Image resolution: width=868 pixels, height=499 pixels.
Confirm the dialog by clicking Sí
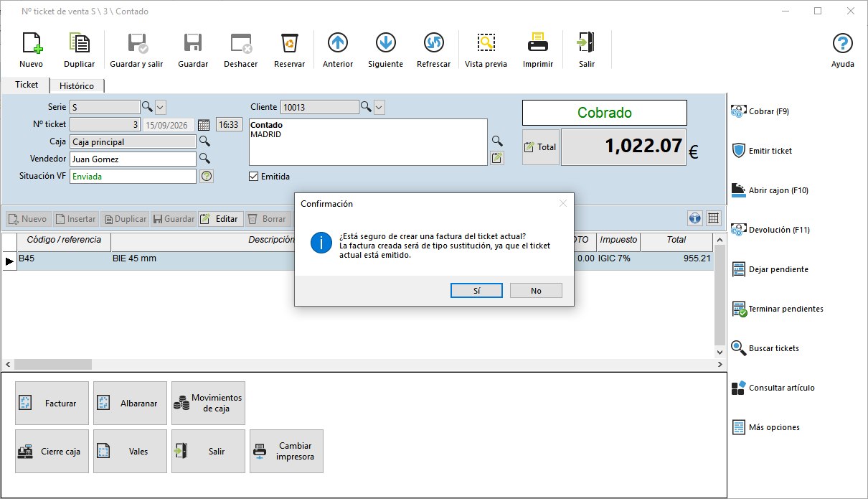[477, 291]
